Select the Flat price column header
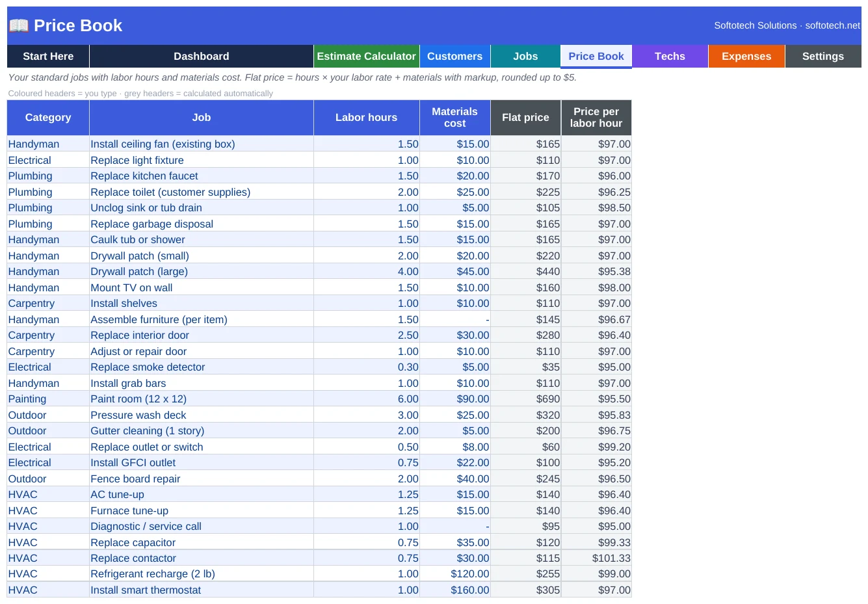The image size is (868, 604). click(x=525, y=118)
